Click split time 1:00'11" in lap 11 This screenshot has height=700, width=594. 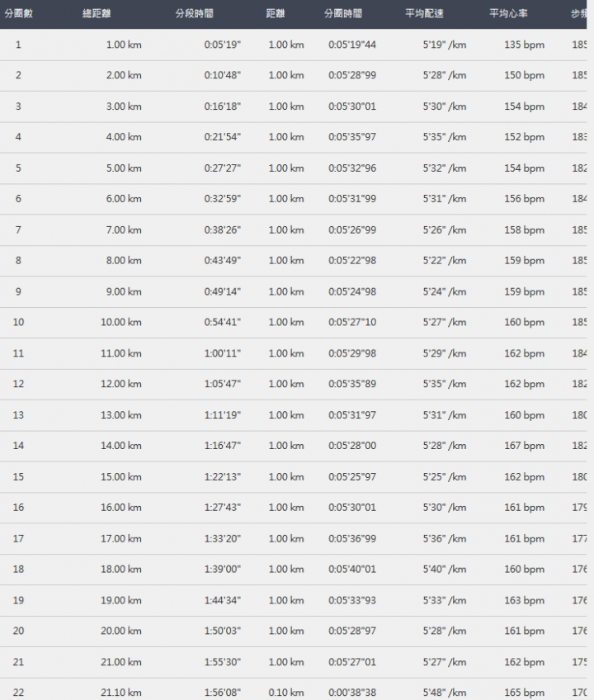point(222,353)
